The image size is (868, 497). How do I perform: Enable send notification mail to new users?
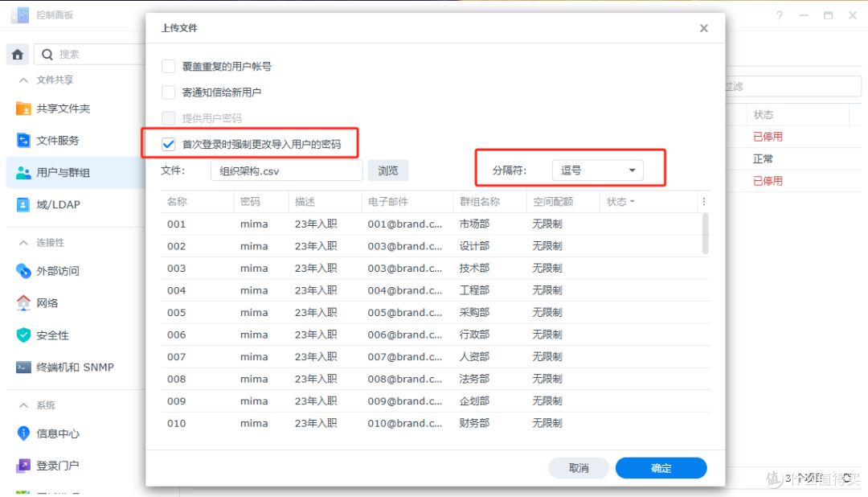pyautogui.click(x=168, y=92)
